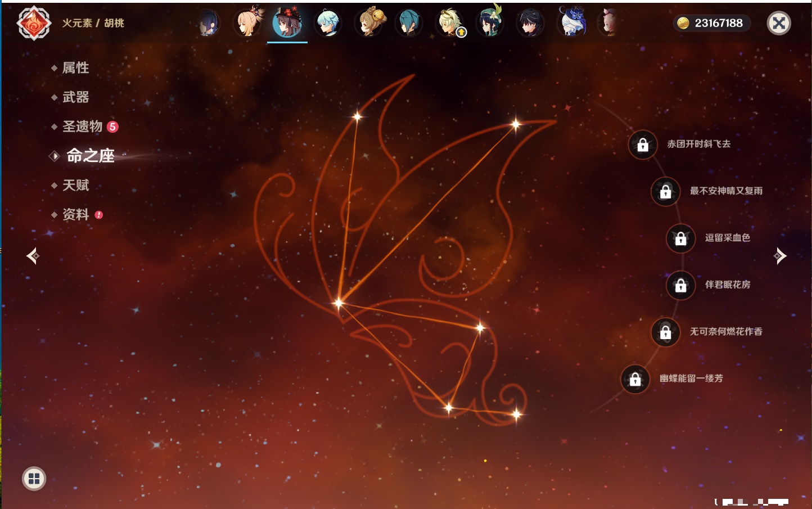Open the 资料 profile menu
This screenshot has width=812, height=509.
click(x=75, y=214)
